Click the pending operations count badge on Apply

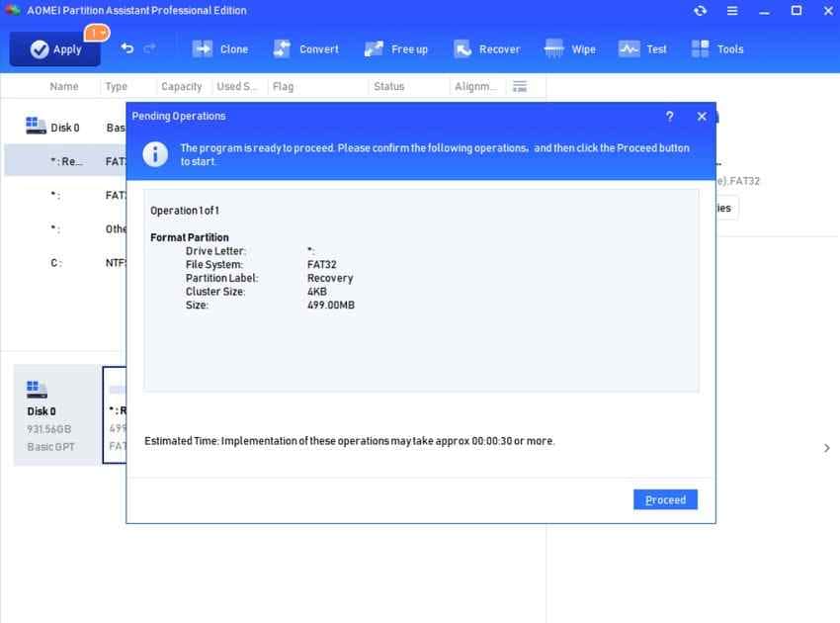click(x=97, y=34)
